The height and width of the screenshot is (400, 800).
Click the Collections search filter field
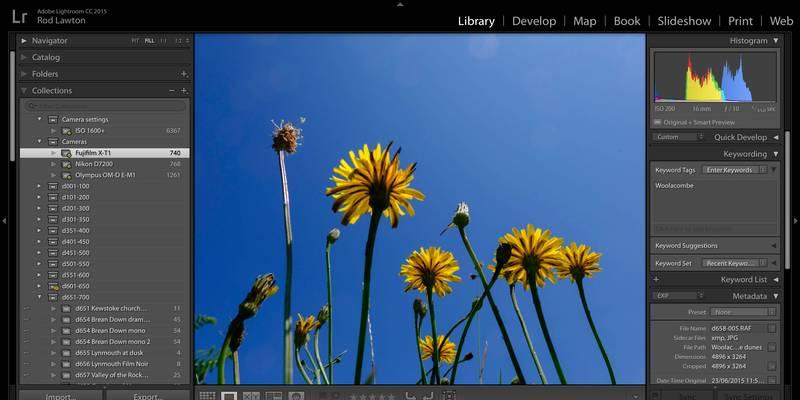click(106, 106)
